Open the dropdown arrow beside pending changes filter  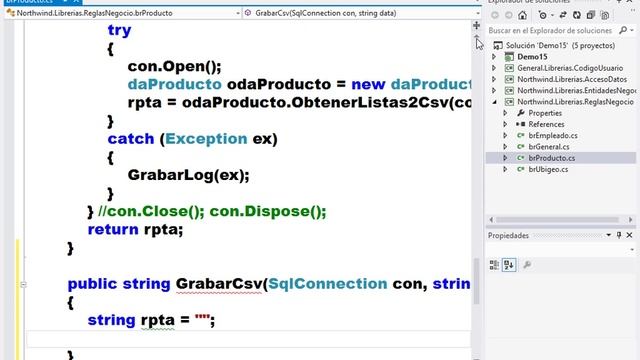coord(552,16)
